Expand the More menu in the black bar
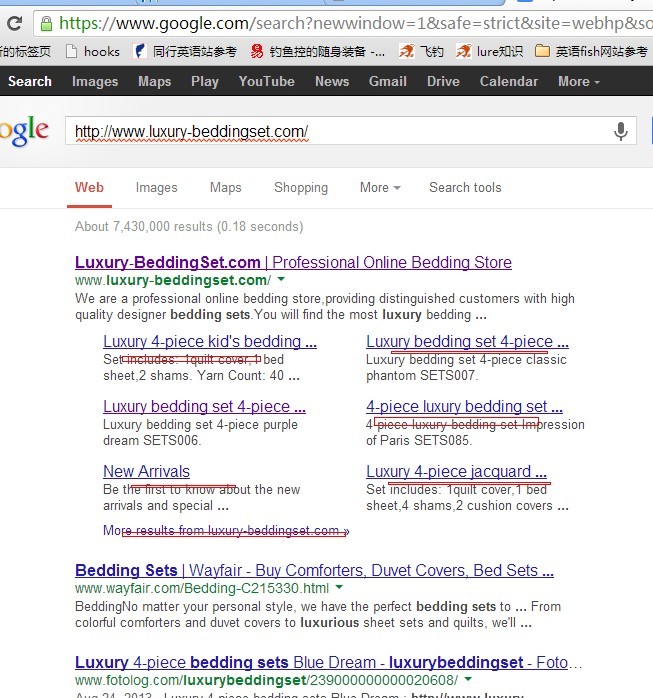Viewport: 653px width, 698px height. pyautogui.click(x=579, y=81)
